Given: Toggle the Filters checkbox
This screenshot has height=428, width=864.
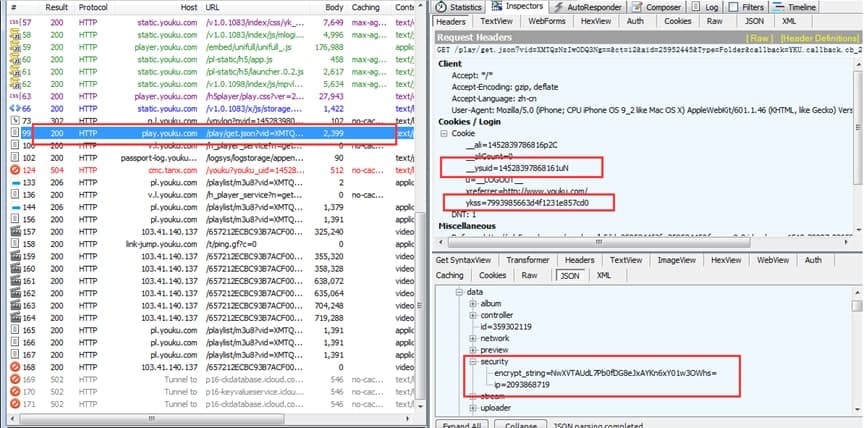Looking at the screenshot, I should pyautogui.click(x=732, y=6).
